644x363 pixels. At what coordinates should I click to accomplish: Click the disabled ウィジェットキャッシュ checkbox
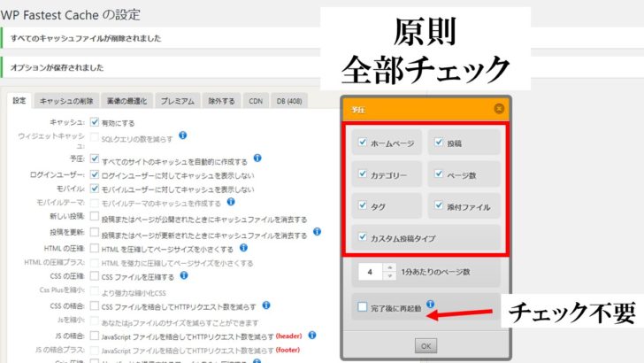[95, 137]
